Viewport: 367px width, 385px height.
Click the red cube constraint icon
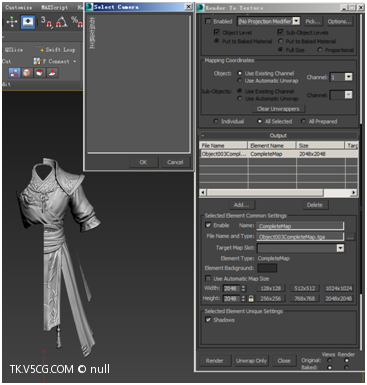[x=27, y=73]
